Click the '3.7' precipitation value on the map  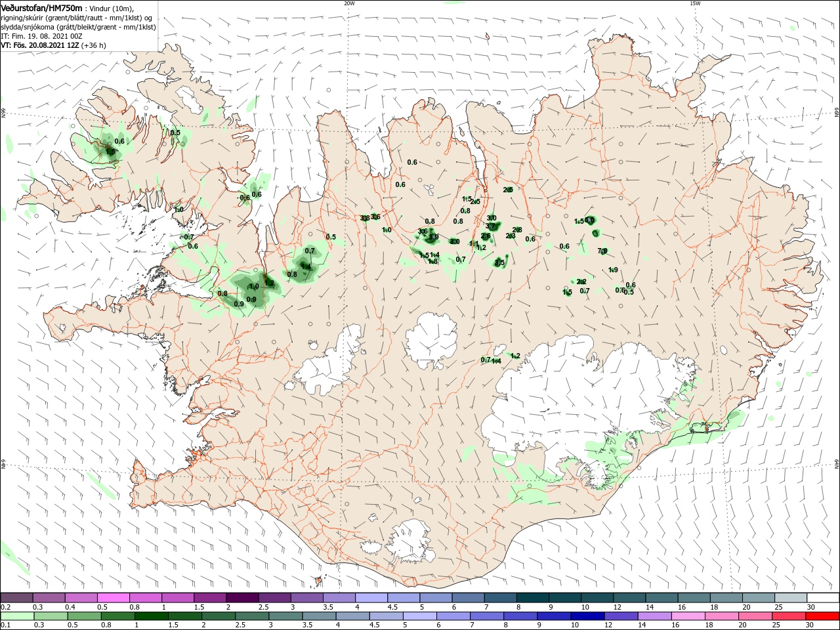tap(490, 226)
